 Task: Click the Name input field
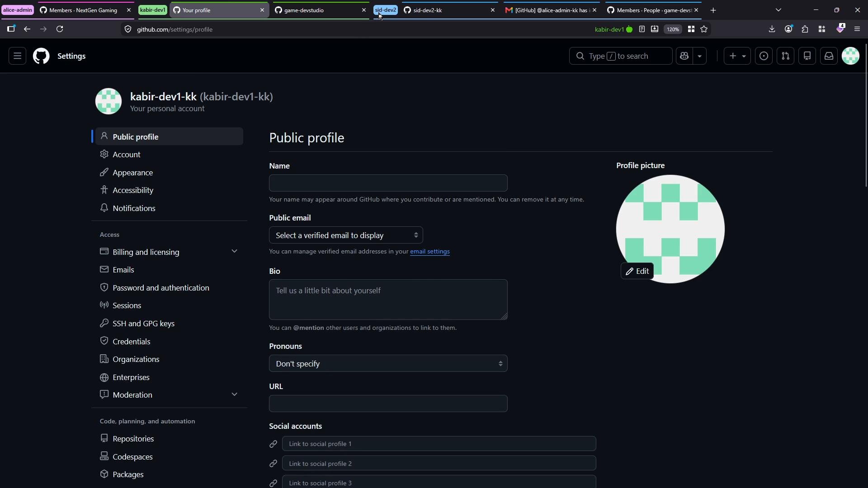[x=388, y=183]
